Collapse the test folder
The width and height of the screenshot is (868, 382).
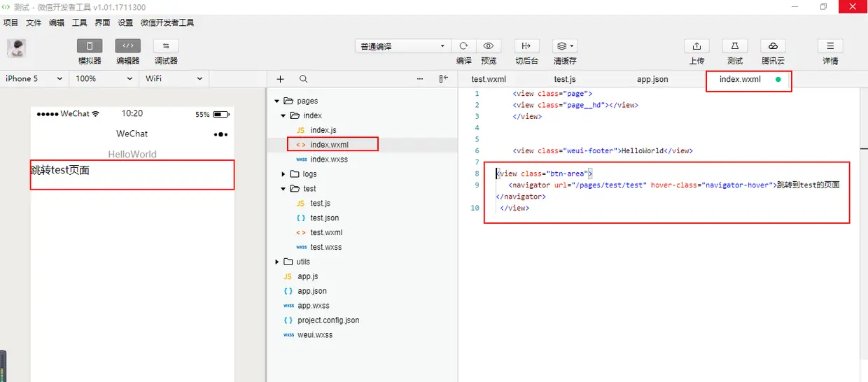[x=283, y=189]
